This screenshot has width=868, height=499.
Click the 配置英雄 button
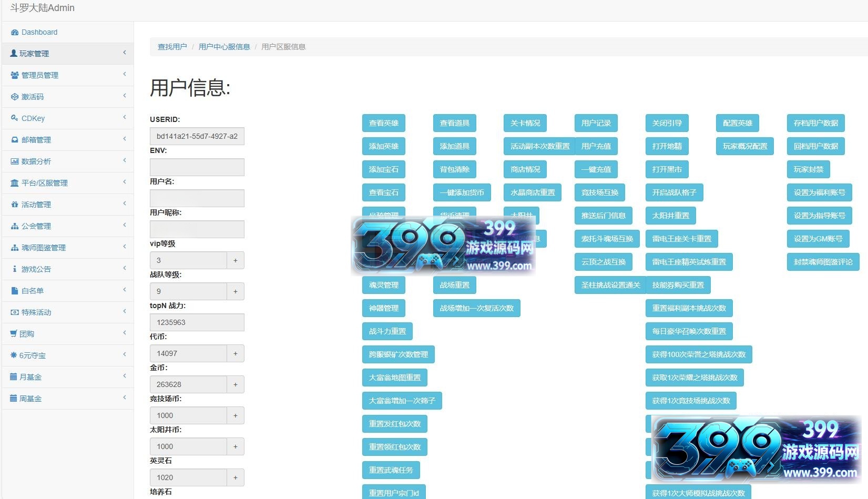coord(738,123)
